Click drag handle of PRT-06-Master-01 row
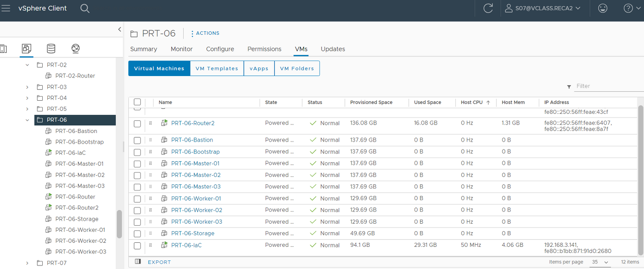 [150, 163]
